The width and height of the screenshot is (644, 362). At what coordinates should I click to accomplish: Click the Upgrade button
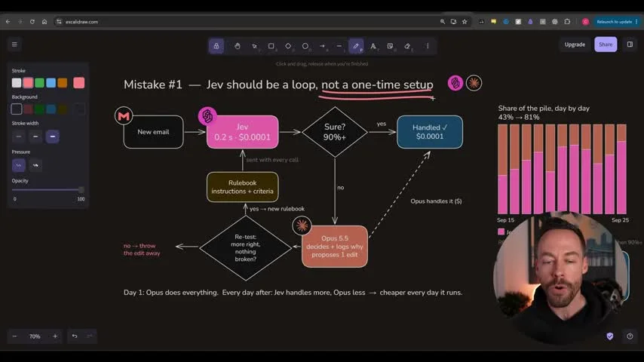click(x=575, y=44)
